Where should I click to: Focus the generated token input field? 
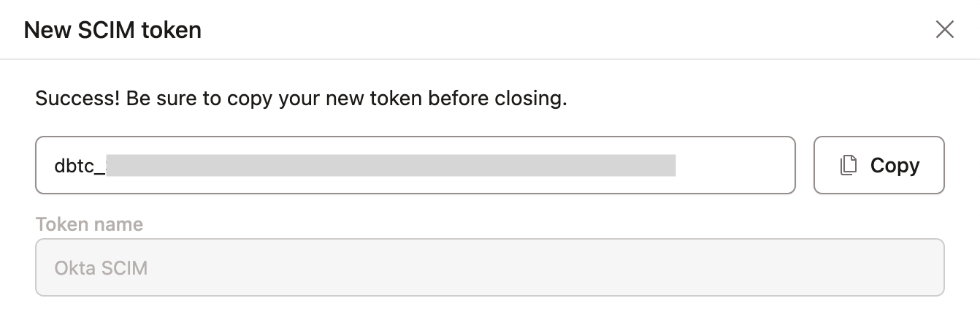pyautogui.click(x=415, y=165)
